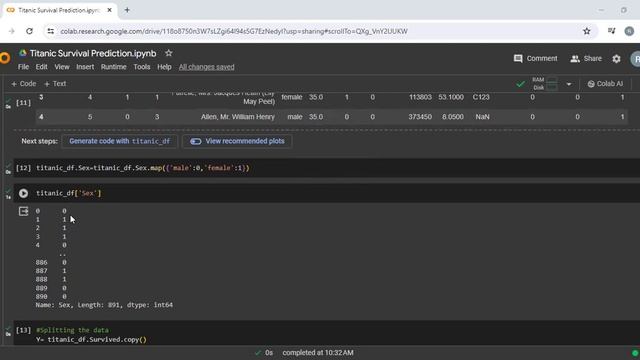Click the green connected checkmark icon
640x360 pixels.
coord(520,84)
